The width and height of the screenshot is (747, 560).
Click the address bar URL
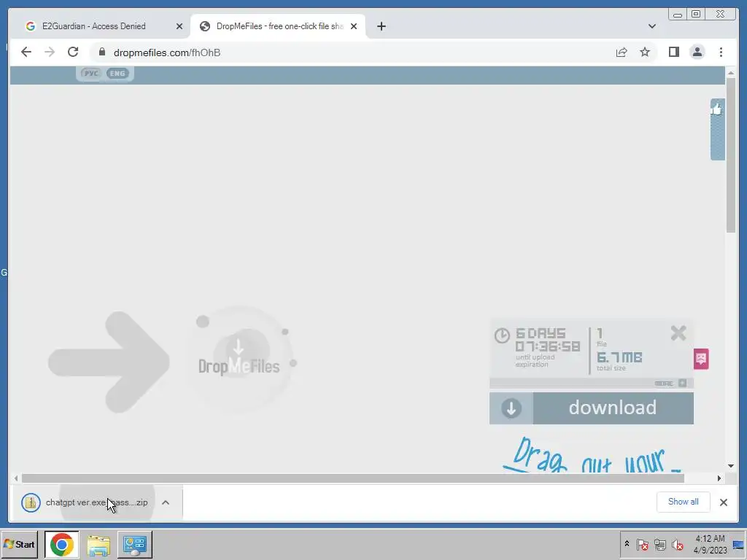(x=167, y=52)
